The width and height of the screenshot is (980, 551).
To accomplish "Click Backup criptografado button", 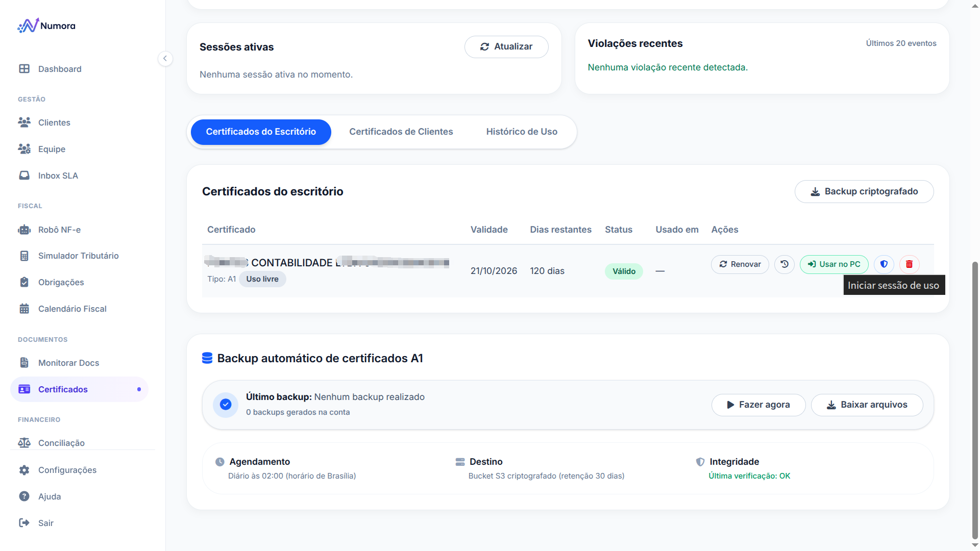I will coord(864,192).
